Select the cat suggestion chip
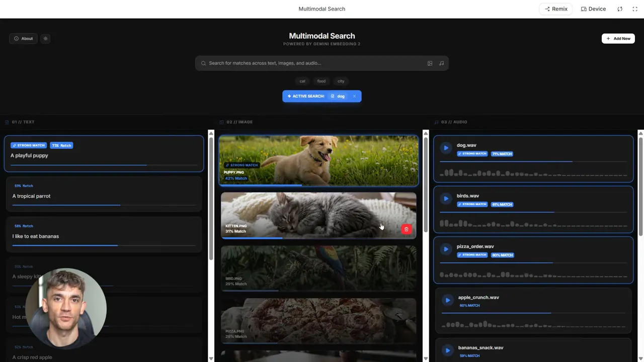 click(302, 81)
